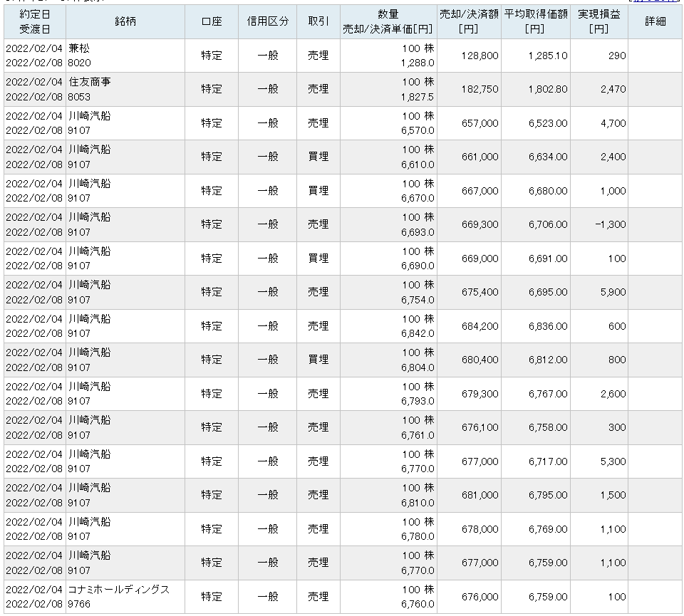The height and width of the screenshot is (616, 684).
Task: Click the 実現損益 column header
Action: 599,22
